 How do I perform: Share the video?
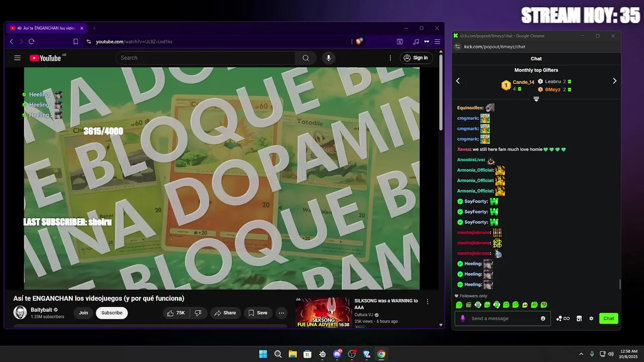coord(225,313)
